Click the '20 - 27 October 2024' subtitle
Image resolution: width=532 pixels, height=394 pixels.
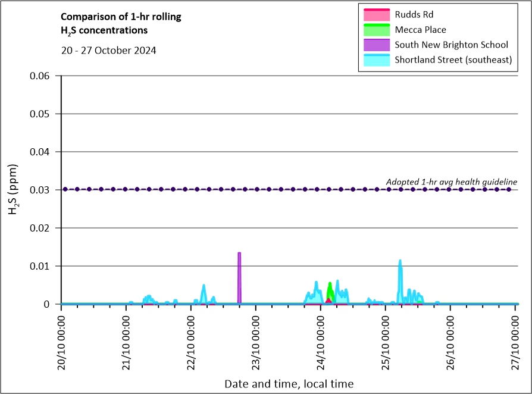[109, 50]
